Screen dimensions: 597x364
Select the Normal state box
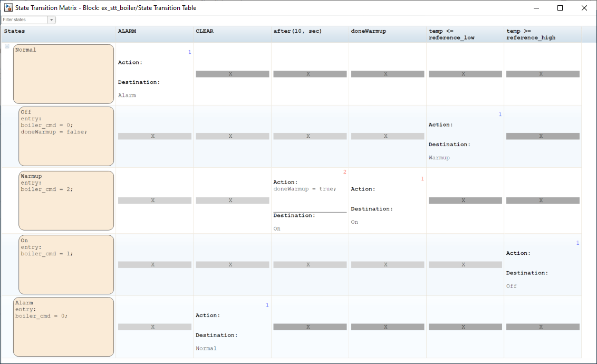[63, 74]
